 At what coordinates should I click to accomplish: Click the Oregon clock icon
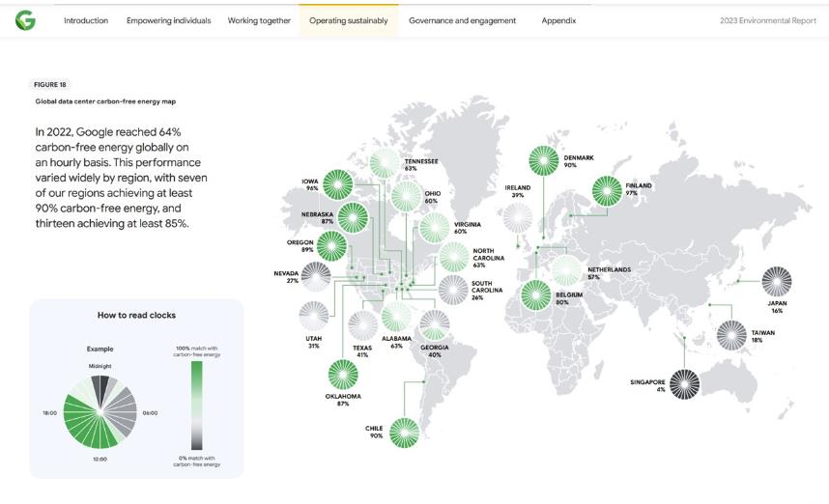(x=331, y=245)
